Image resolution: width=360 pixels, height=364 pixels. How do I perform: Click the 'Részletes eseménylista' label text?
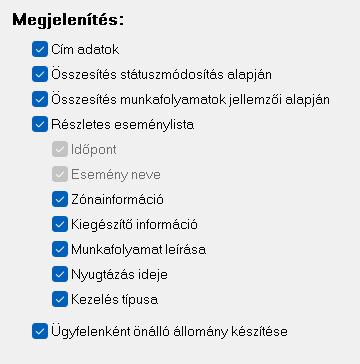coord(122,125)
